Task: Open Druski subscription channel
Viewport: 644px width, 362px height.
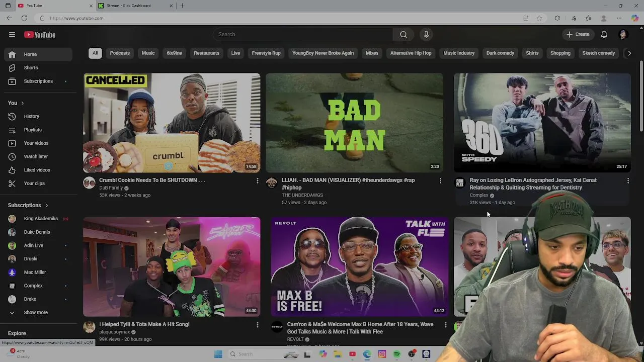Action: click(x=38, y=259)
